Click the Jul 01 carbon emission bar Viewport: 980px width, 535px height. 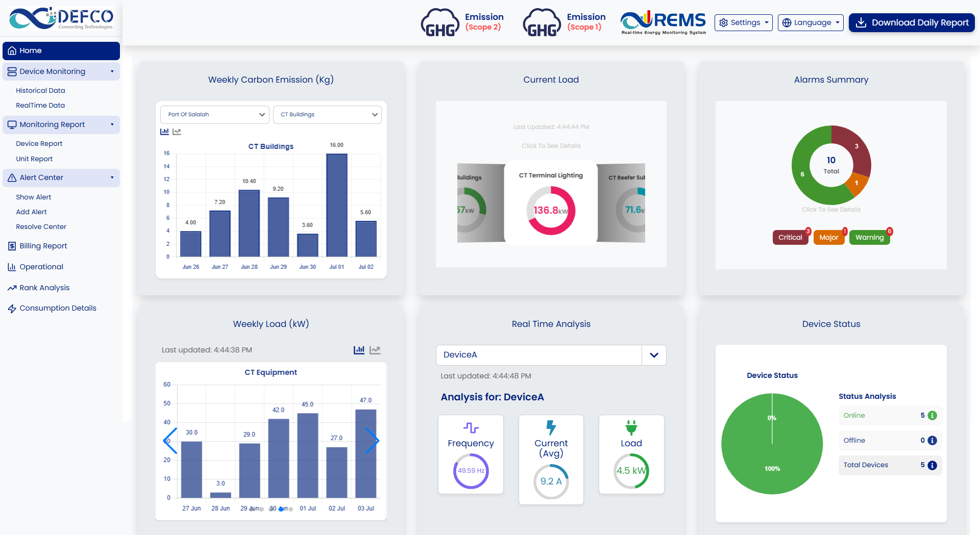tap(337, 205)
